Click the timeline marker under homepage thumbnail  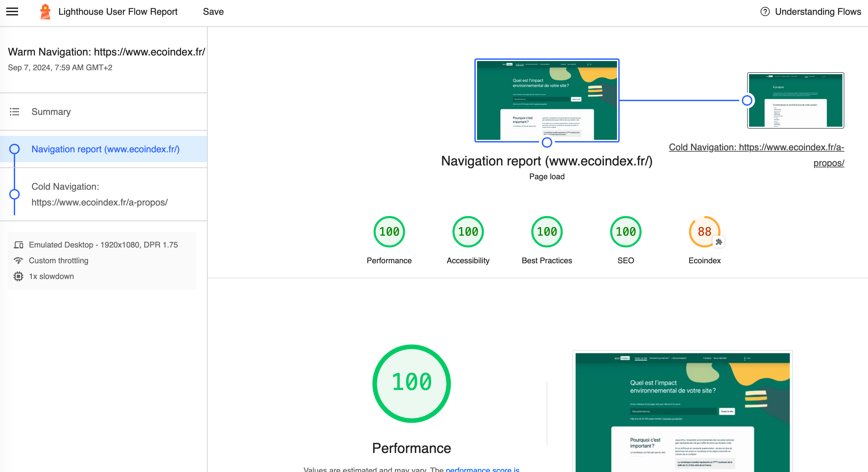click(547, 142)
